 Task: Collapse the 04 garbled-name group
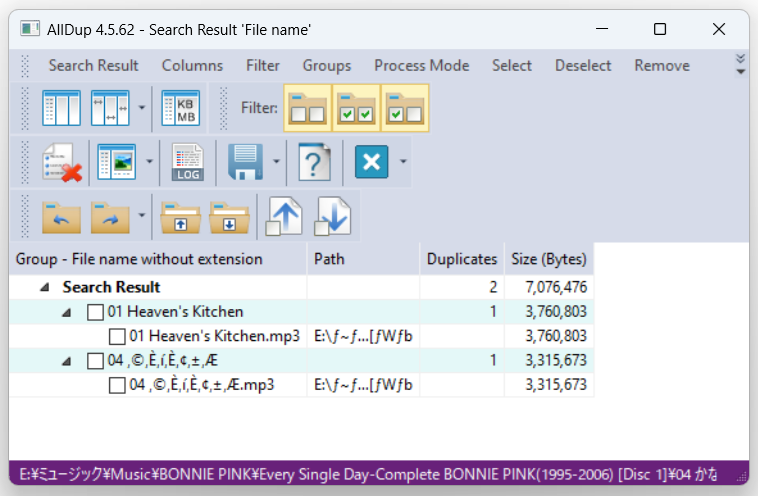click(67, 361)
